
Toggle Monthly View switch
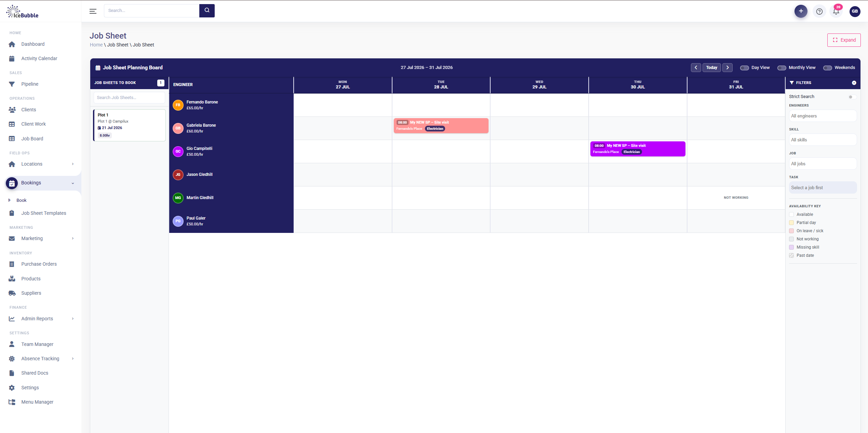tap(782, 68)
